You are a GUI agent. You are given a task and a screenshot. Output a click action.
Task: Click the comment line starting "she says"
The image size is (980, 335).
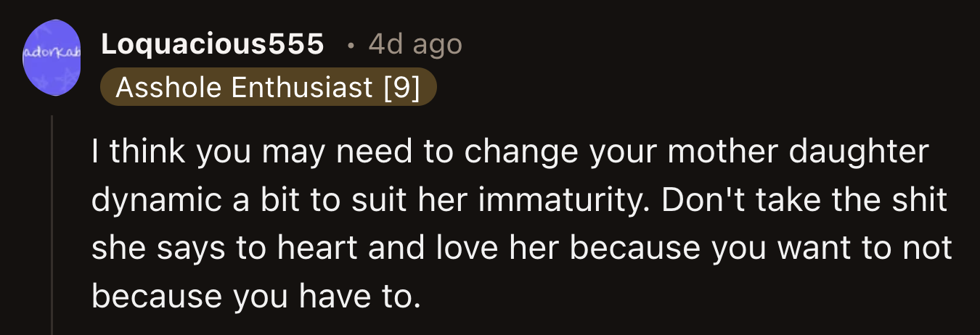point(521,249)
